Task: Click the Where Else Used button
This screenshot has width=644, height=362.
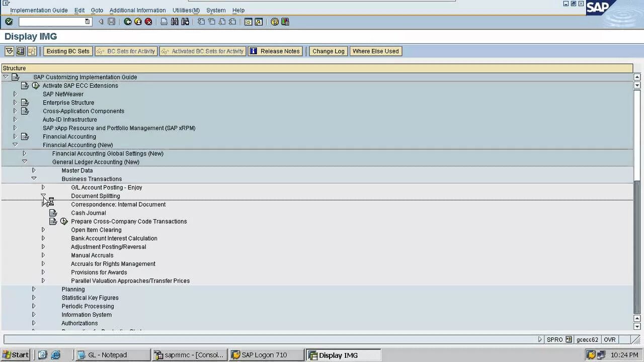Action: click(x=375, y=51)
